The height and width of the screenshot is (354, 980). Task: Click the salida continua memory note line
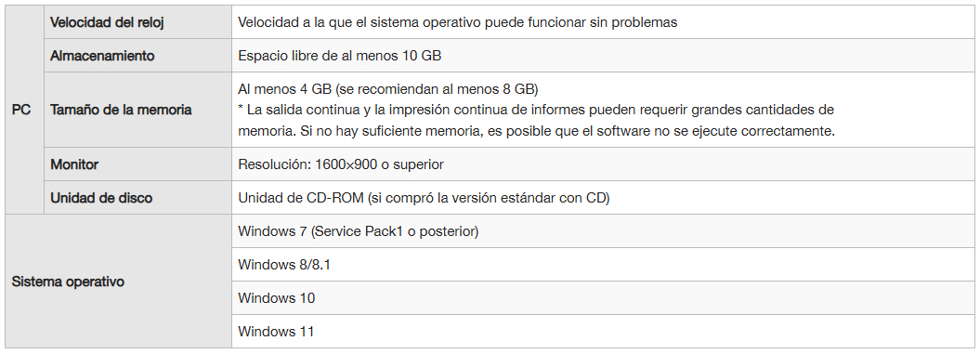(536, 110)
